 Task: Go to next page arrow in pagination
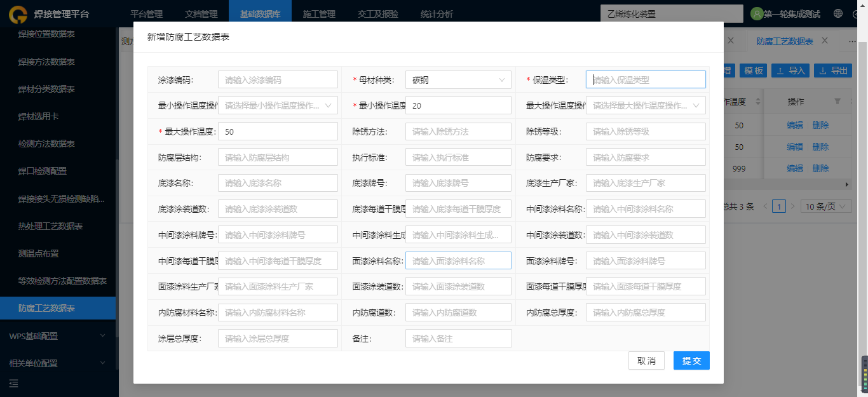(792, 206)
